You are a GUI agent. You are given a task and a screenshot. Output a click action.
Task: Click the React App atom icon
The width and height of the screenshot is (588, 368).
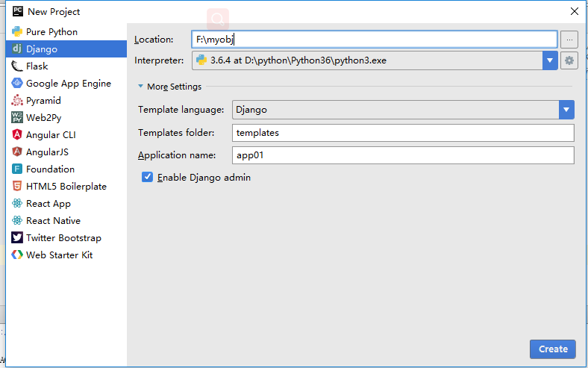pos(17,203)
